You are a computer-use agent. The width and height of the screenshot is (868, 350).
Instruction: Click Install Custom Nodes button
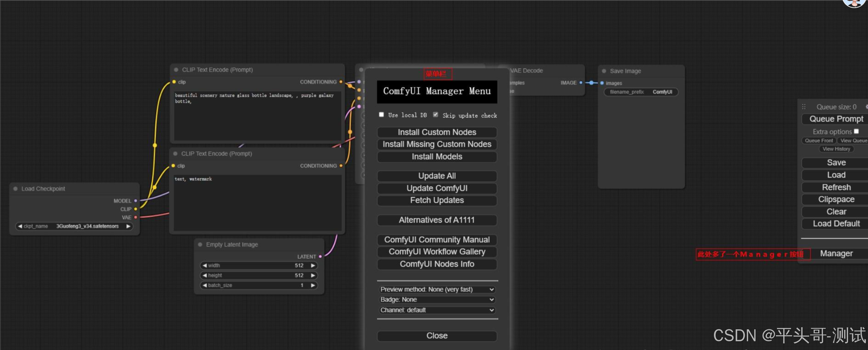click(x=437, y=132)
